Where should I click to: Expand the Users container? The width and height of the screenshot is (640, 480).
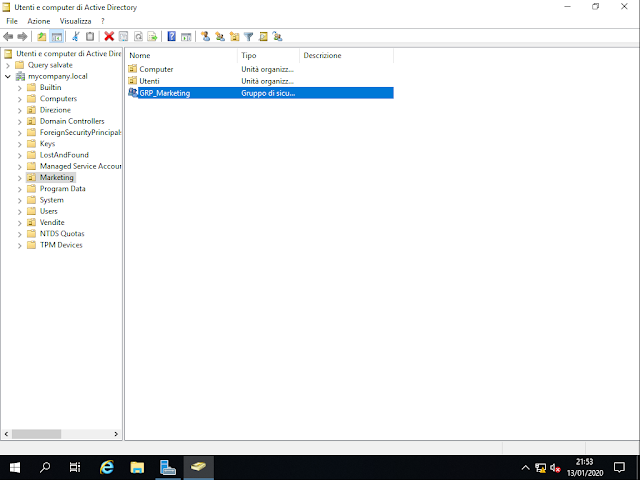[x=20, y=211]
